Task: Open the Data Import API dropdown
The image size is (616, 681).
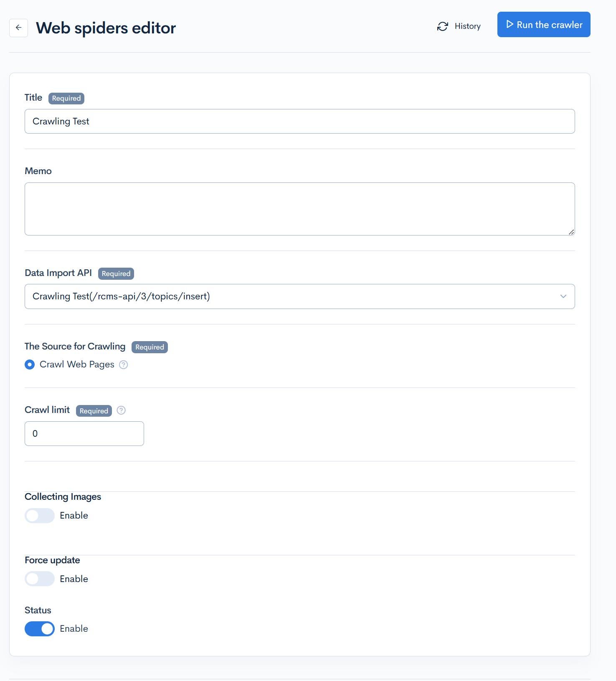Action: (292, 296)
